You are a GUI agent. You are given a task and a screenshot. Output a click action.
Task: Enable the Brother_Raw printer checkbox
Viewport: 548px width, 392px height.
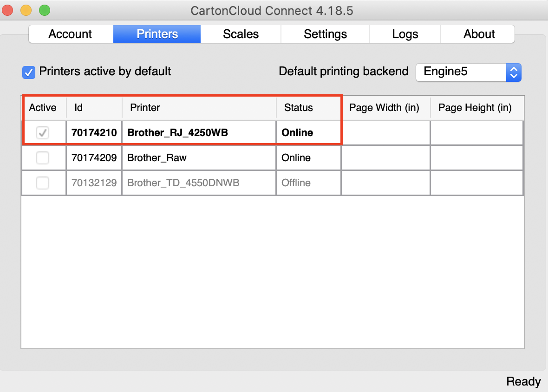43,157
